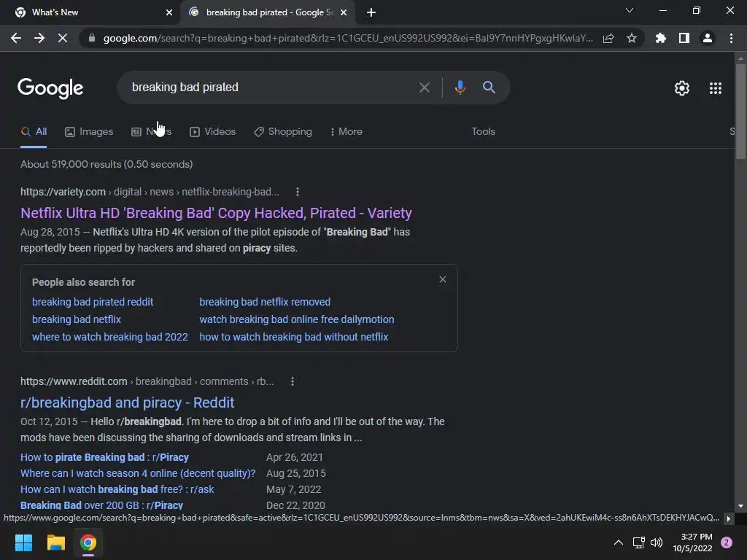747x560 pixels.
Task: Open the Google apps grid
Action: point(716,88)
